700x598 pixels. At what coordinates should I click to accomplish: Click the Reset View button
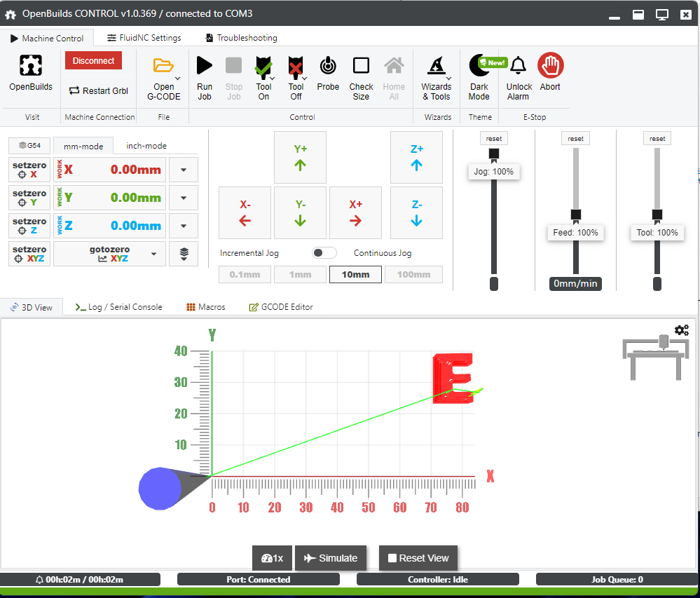click(x=418, y=558)
